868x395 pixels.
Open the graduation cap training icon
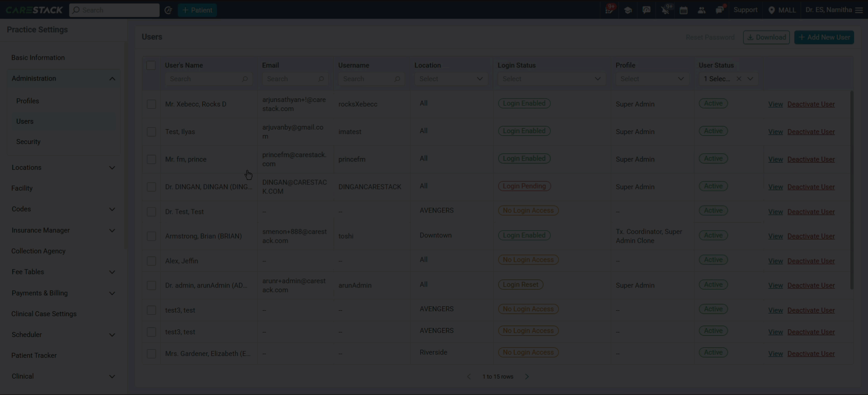[x=628, y=10]
